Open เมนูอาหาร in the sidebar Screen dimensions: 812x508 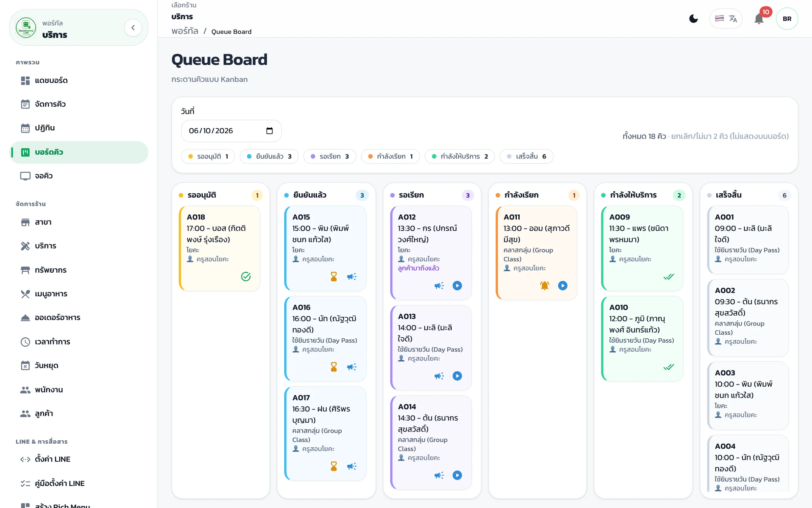(78, 294)
